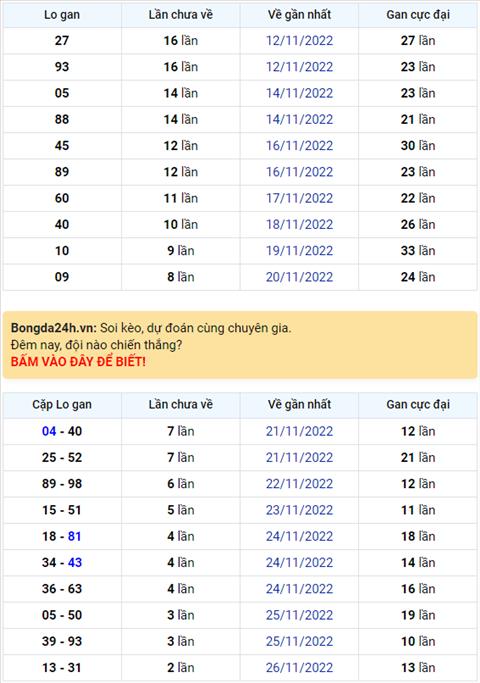Click Gan cực đại header in first table

[418, 15]
